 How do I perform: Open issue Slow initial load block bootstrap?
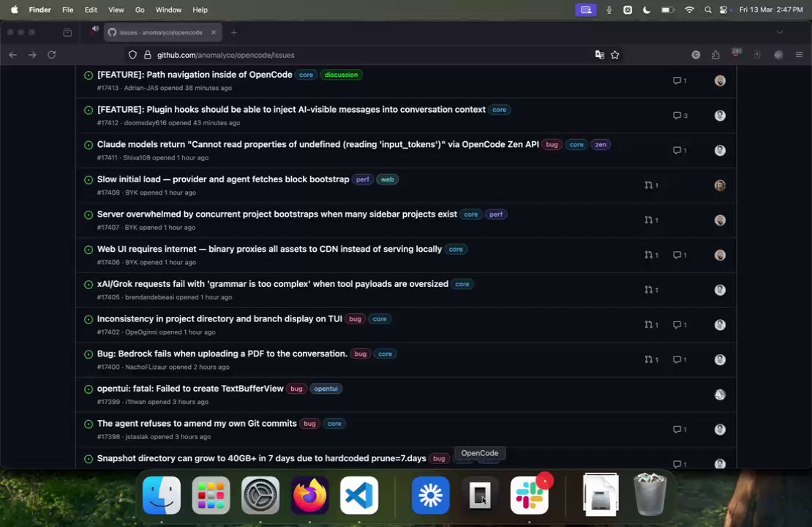point(223,179)
